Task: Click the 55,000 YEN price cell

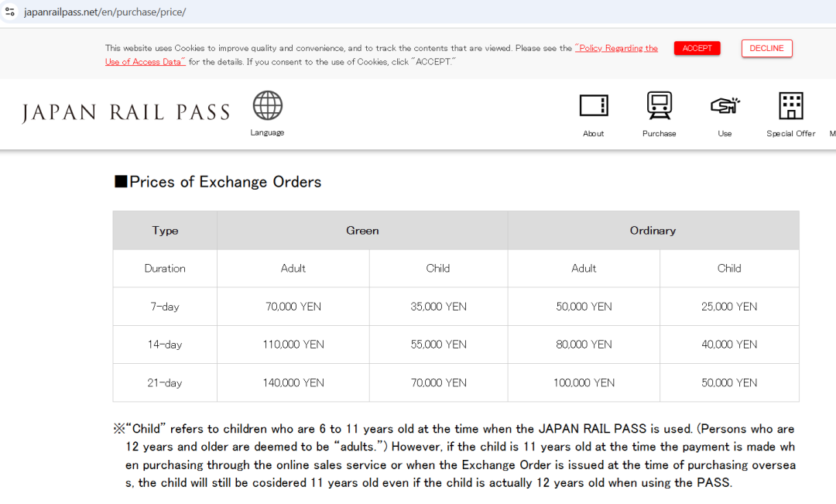Action: pyautogui.click(x=438, y=345)
